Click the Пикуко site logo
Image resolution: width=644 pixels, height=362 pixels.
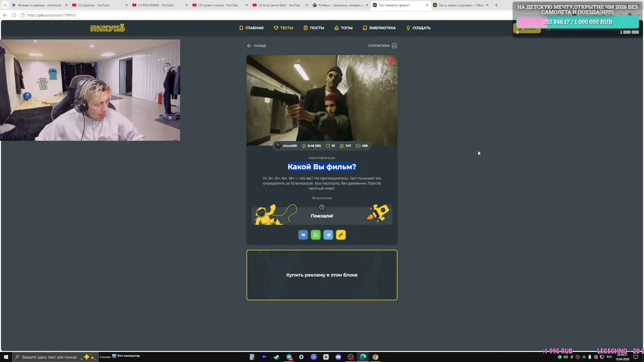[107, 28]
